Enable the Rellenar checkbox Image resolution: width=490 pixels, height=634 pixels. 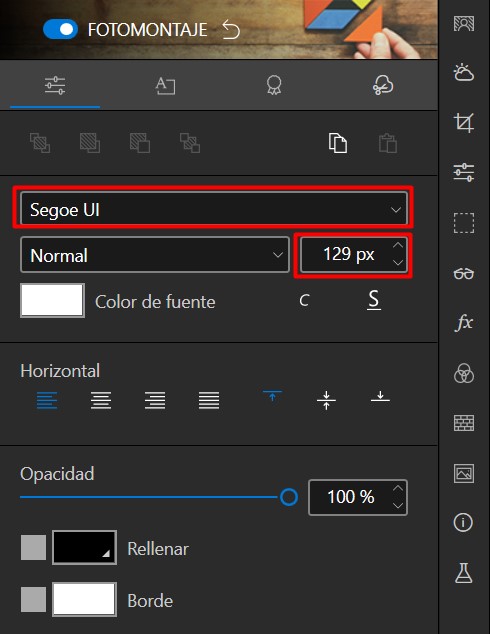(x=33, y=548)
